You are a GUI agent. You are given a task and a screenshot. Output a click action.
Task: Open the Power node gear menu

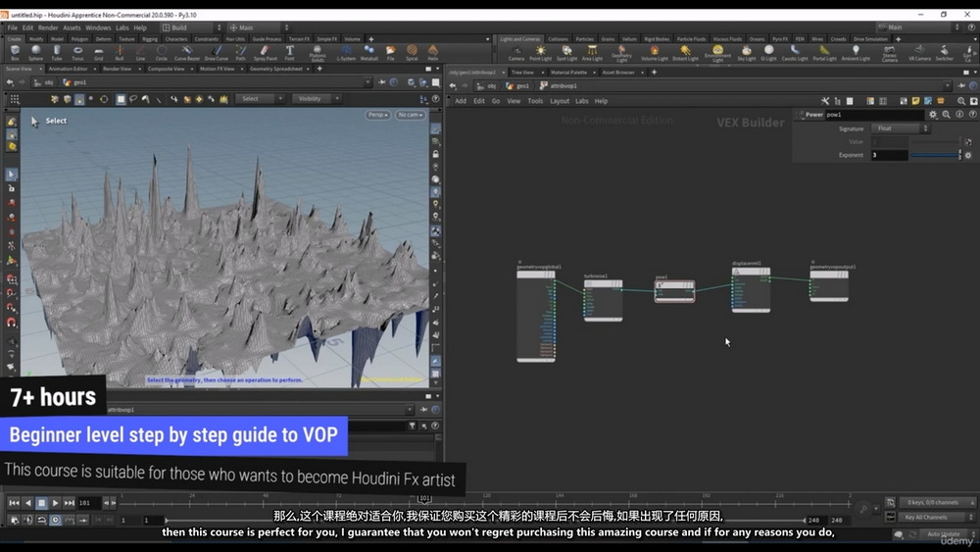pyautogui.click(x=933, y=115)
